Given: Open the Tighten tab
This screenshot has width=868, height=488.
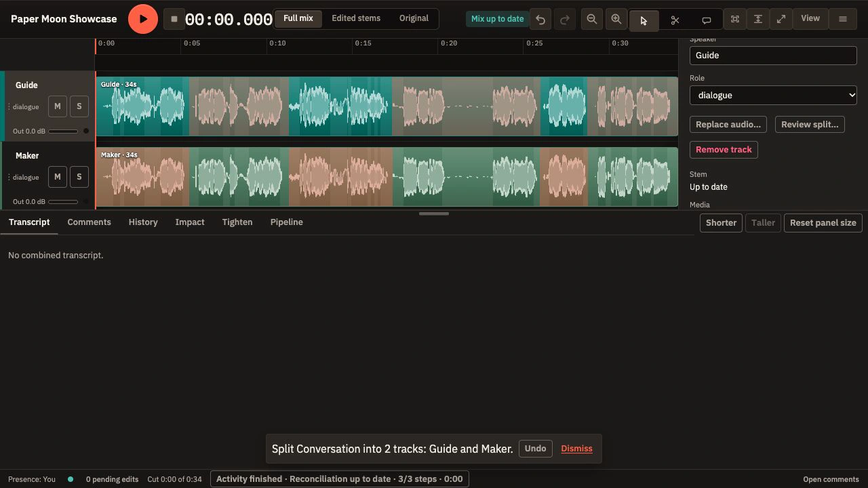Looking at the screenshot, I should tap(237, 222).
